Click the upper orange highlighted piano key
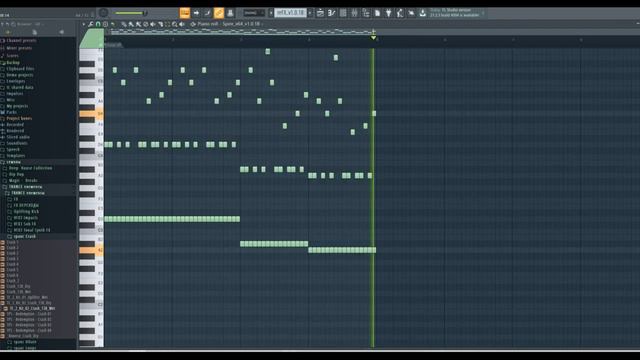Image resolution: width=640 pixels, height=360 pixels. [x=91, y=114]
